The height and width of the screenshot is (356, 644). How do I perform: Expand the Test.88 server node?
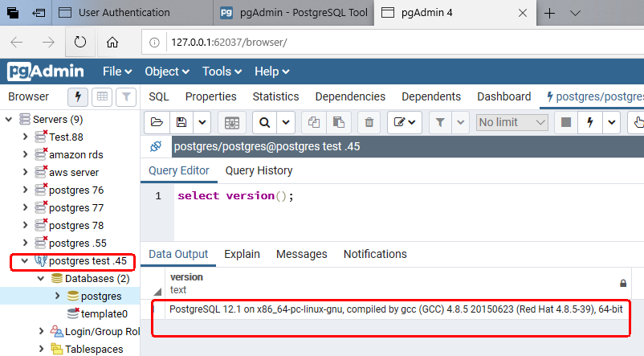pyautogui.click(x=25, y=137)
